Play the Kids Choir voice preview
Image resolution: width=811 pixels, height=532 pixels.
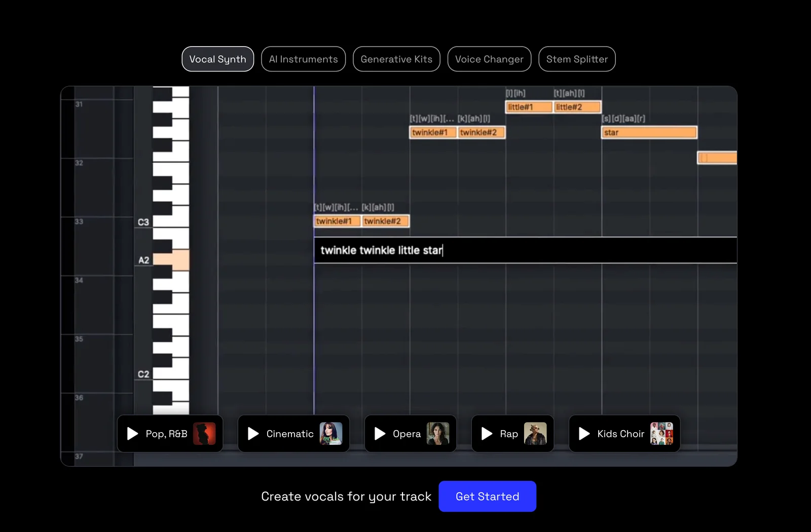tap(583, 434)
